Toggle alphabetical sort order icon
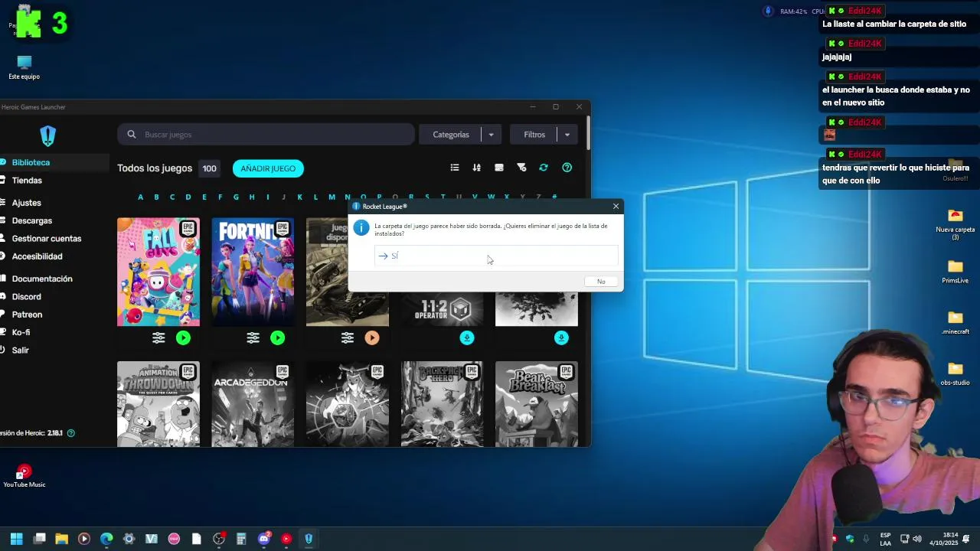The height and width of the screenshot is (551, 980). (476, 168)
